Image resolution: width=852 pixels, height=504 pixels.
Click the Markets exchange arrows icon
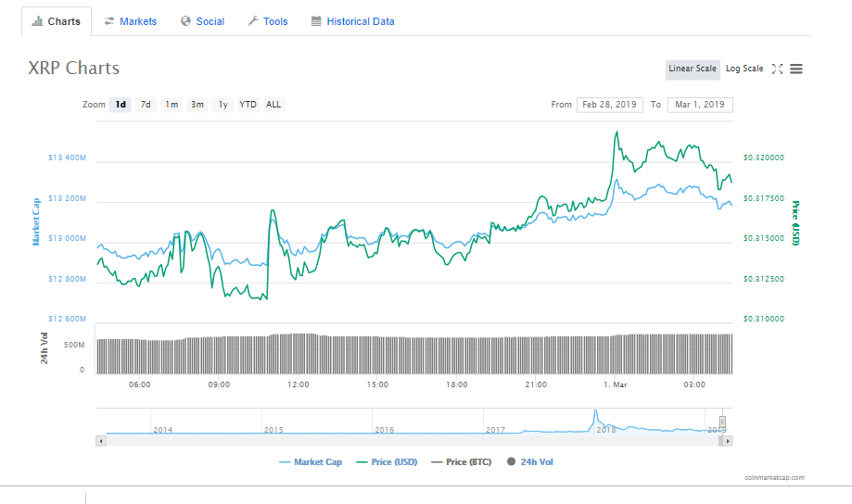[109, 21]
